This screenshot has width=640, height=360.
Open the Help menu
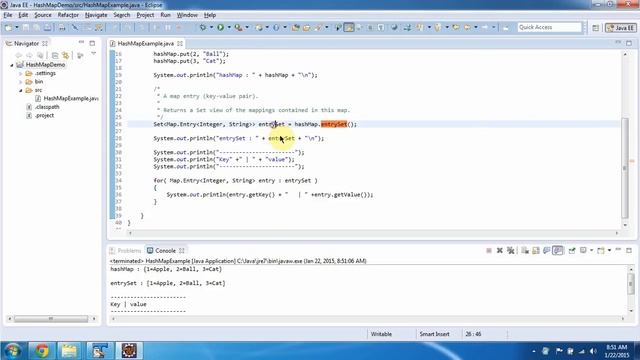pyautogui.click(x=210, y=15)
